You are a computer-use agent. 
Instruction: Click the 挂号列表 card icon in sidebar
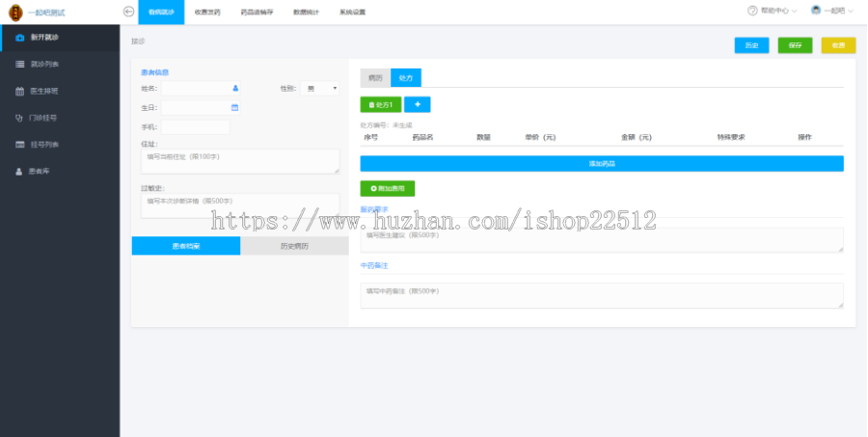[x=20, y=145]
